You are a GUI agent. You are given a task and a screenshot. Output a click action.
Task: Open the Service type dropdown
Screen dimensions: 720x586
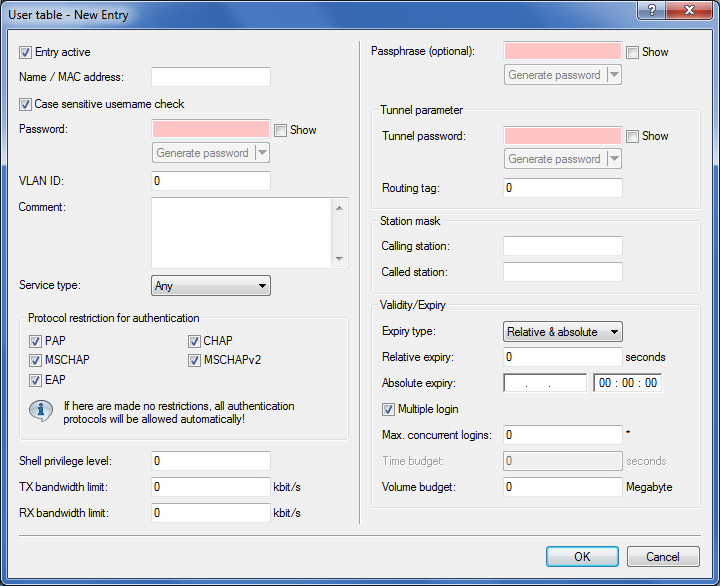click(211, 286)
